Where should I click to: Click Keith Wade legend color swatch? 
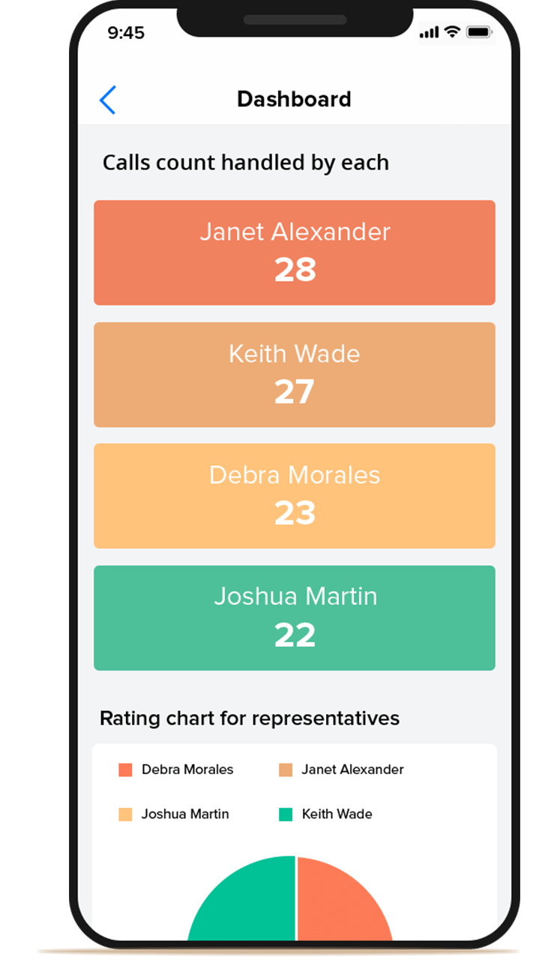click(286, 814)
